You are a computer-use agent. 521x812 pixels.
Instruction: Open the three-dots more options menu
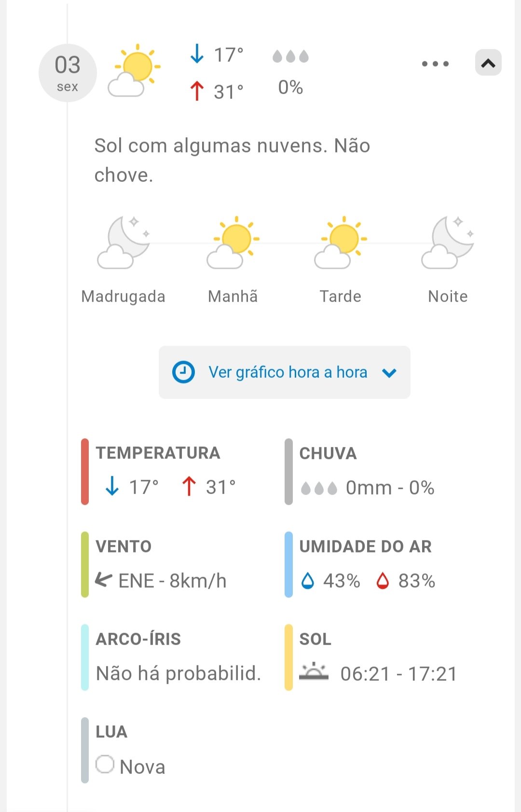pyautogui.click(x=435, y=64)
